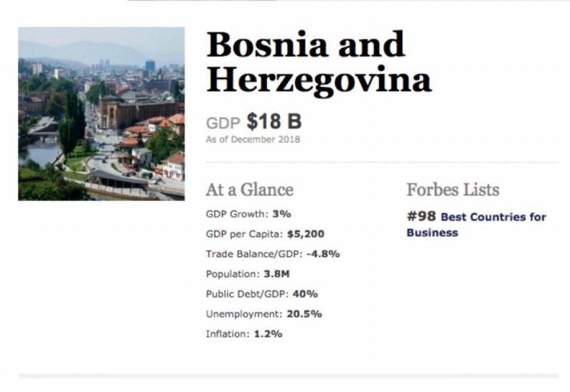570x392 pixels.
Task: Click the #98 ranking number
Action: [421, 217]
